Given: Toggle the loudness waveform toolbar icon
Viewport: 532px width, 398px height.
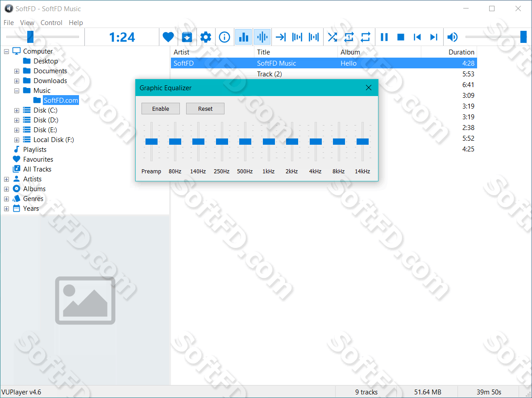Looking at the screenshot, I should 262,37.
